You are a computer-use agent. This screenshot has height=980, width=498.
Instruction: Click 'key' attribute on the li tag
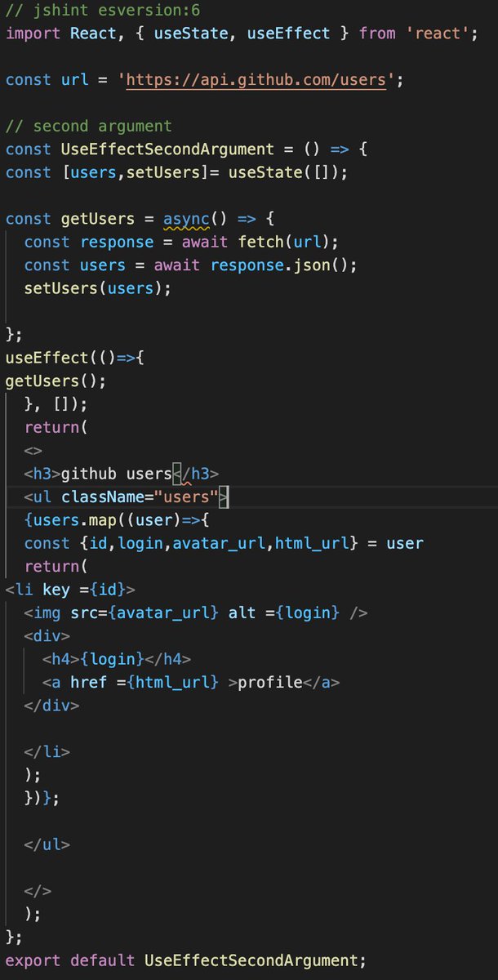(x=56, y=589)
